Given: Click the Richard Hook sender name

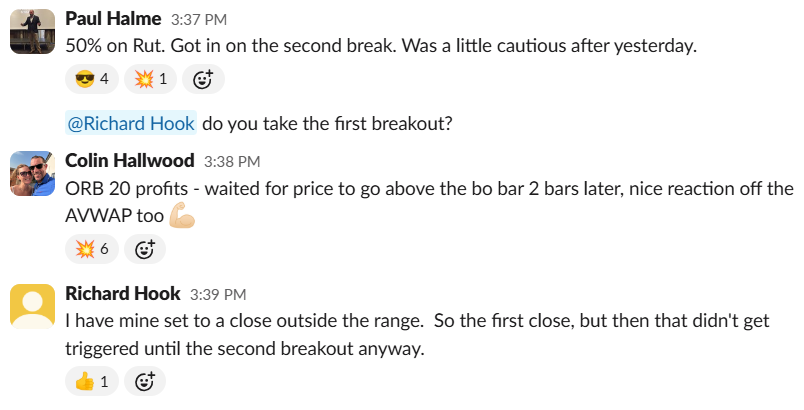Looking at the screenshot, I should point(122,293).
